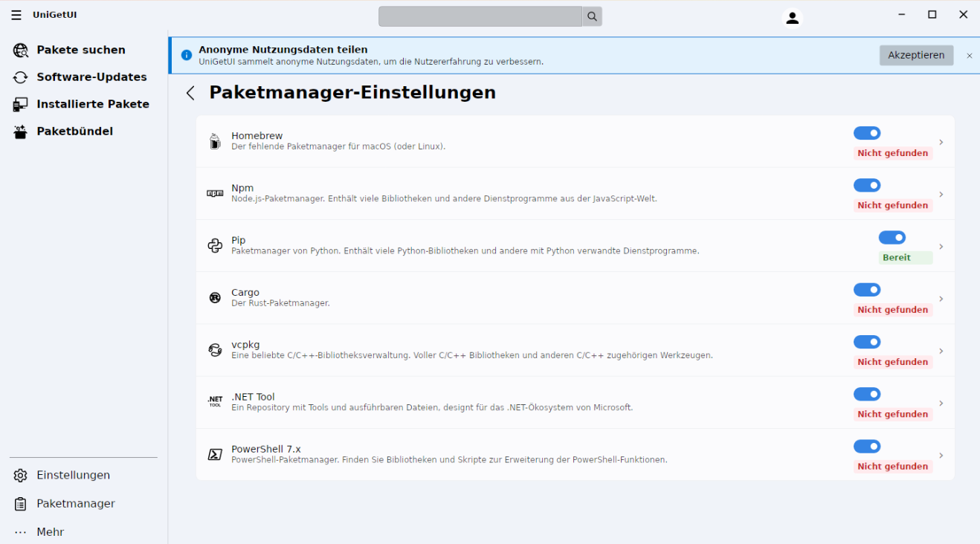Click the back arrow beside Paketmanager-Einstellungen
This screenshot has width=980, height=544.
(x=190, y=93)
